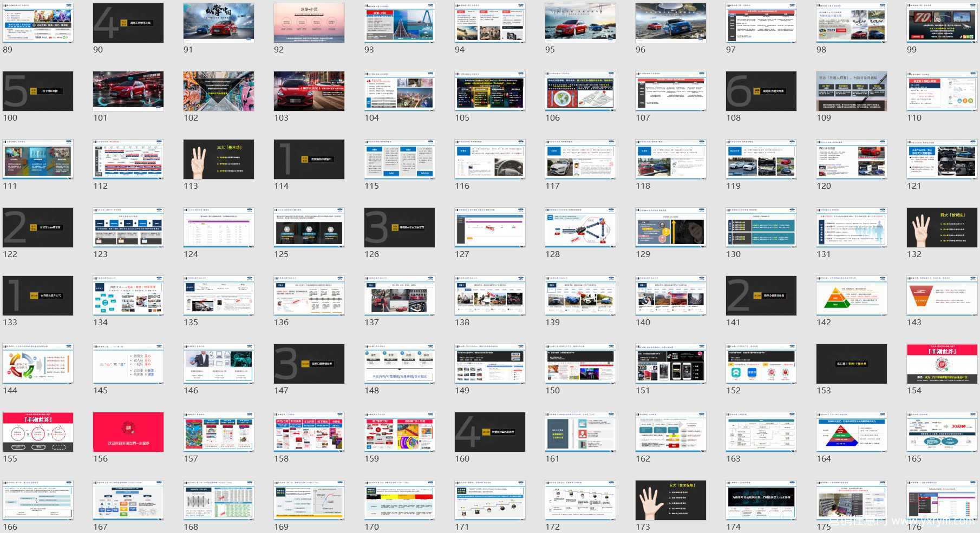Select slide 143 with red funnel diagram
Screen dimensions: 980x533
[942, 296]
